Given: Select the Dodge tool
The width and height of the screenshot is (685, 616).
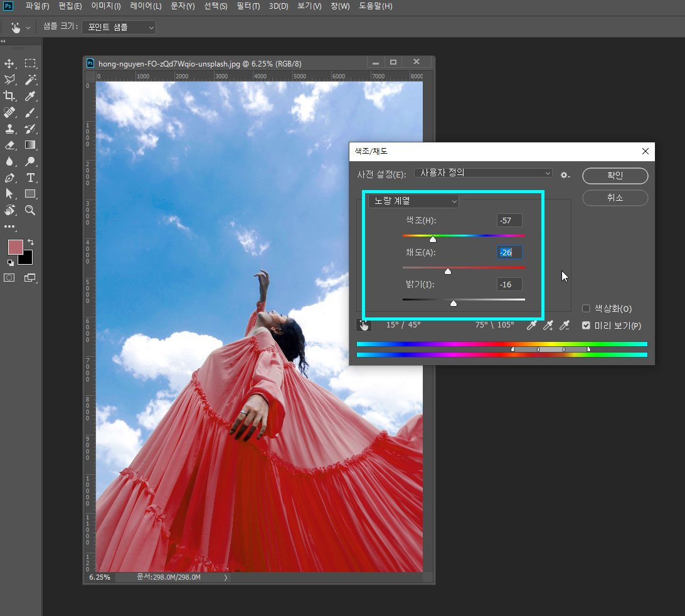Looking at the screenshot, I should [30, 161].
